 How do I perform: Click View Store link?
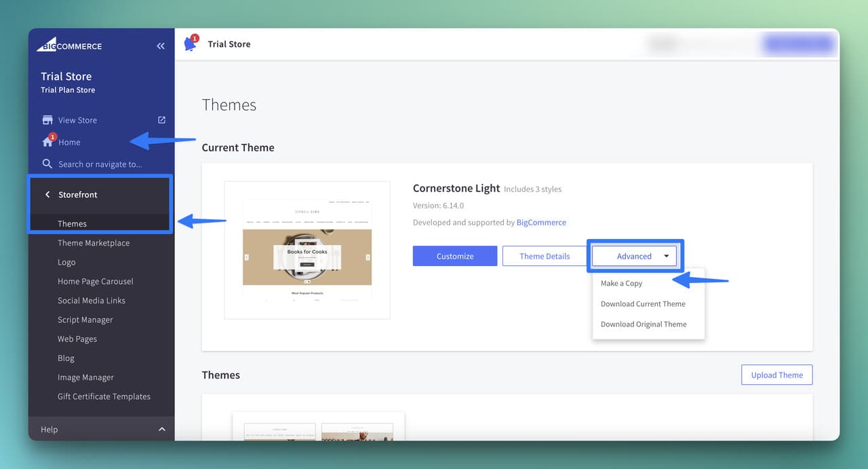[x=77, y=120]
